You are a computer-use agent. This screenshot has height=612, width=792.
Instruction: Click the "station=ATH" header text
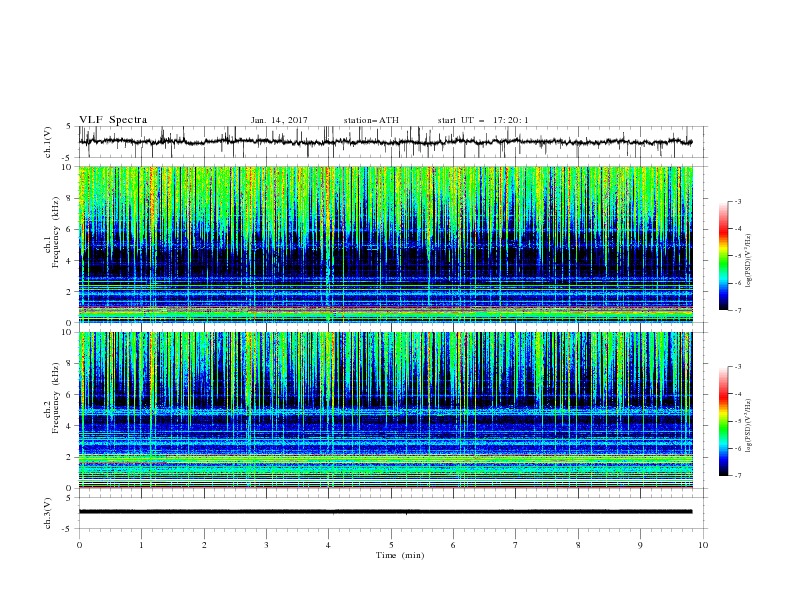pyautogui.click(x=371, y=120)
